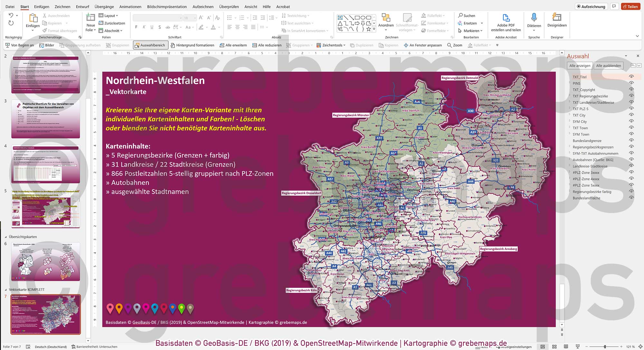Image resolution: width=644 pixels, height=350 pixels.
Task: Hide the Bundeslandgrenze element
Action: point(631,141)
